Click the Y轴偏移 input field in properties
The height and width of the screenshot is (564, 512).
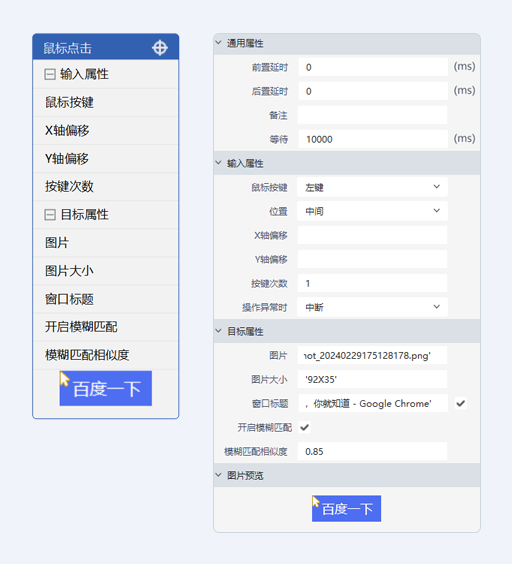click(373, 259)
